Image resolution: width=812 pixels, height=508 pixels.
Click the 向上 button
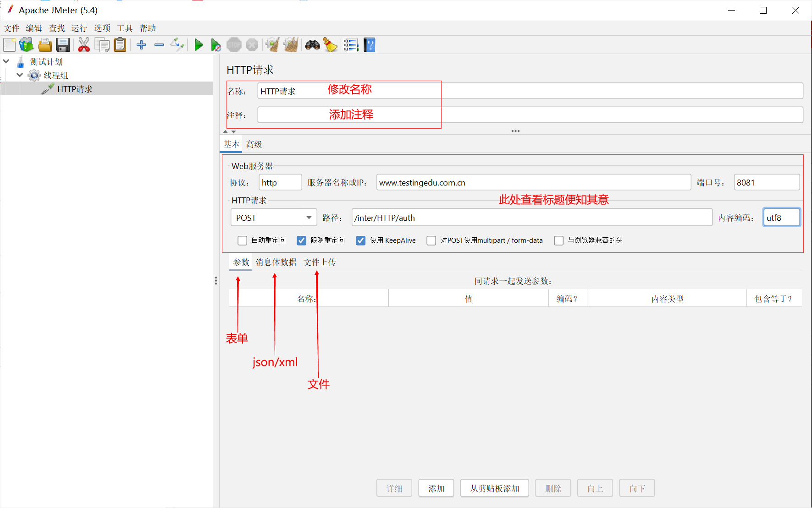click(x=595, y=488)
